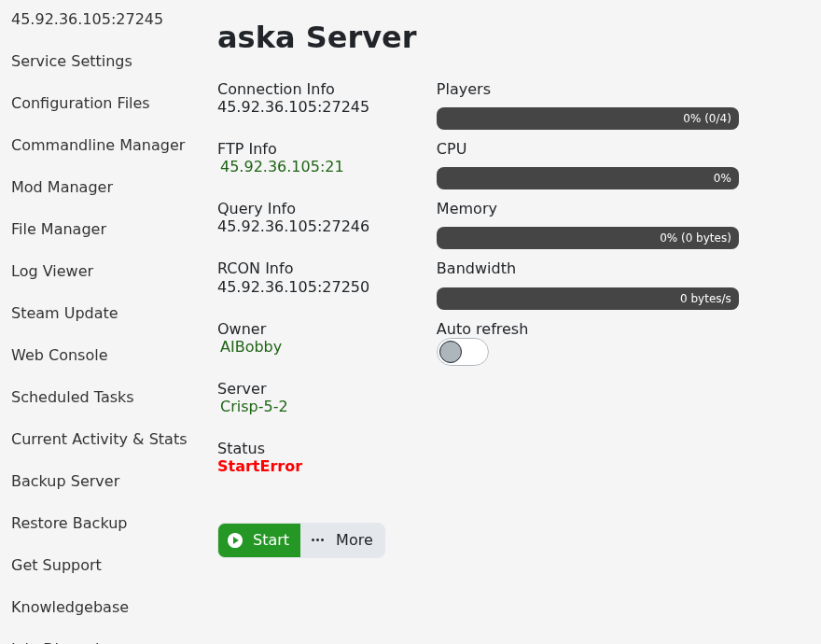The width and height of the screenshot is (821, 644).
Task: Open Get Support in sidebar
Action: click(57, 565)
